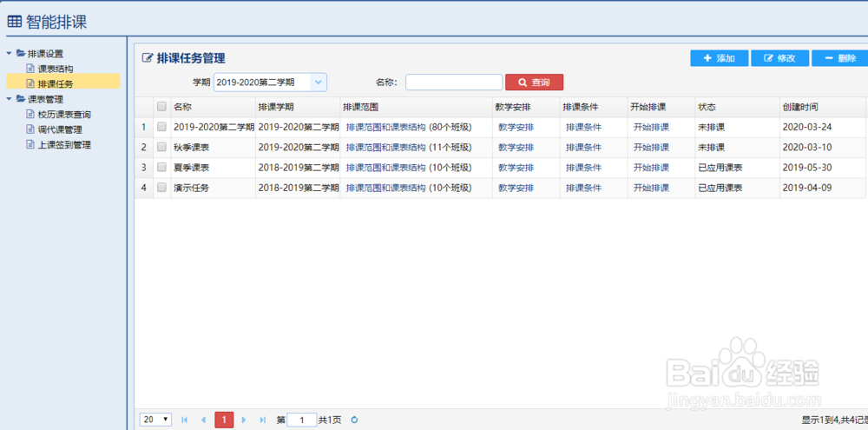Click the 排课学期 column header

coord(298,106)
